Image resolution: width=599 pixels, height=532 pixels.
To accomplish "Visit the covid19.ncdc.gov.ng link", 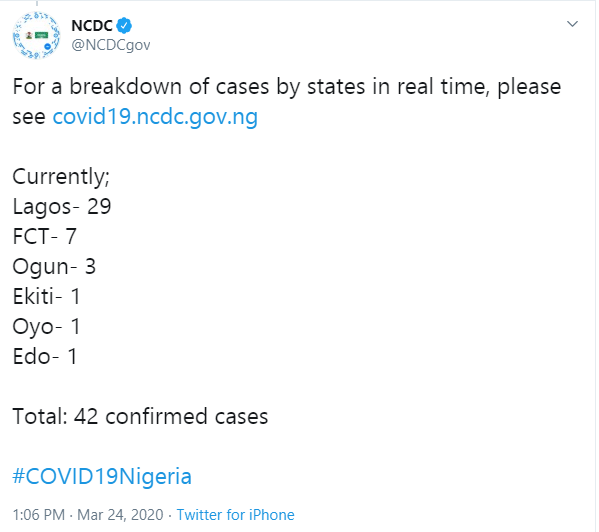I will click(x=155, y=116).
